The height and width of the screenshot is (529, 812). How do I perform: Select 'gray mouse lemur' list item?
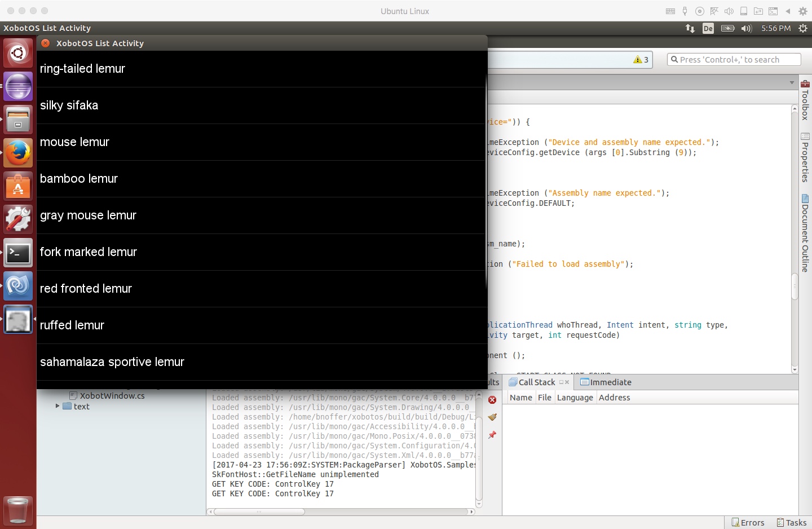(x=261, y=215)
